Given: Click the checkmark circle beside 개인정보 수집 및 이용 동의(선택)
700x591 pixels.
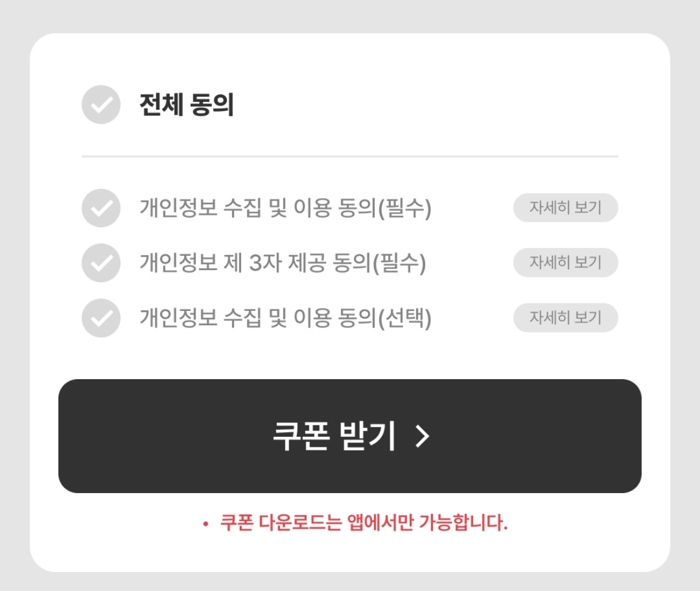Looking at the screenshot, I should pyautogui.click(x=100, y=318).
